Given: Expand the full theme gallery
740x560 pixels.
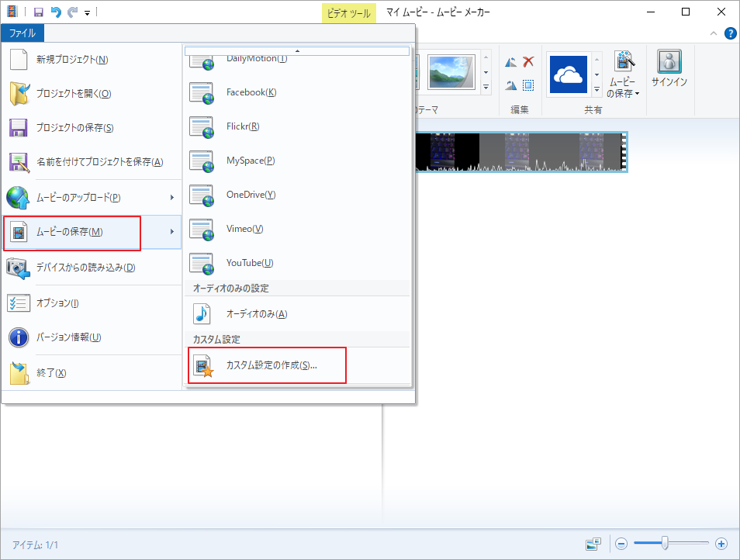Looking at the screenshot, I should click(x=486, y=87).
